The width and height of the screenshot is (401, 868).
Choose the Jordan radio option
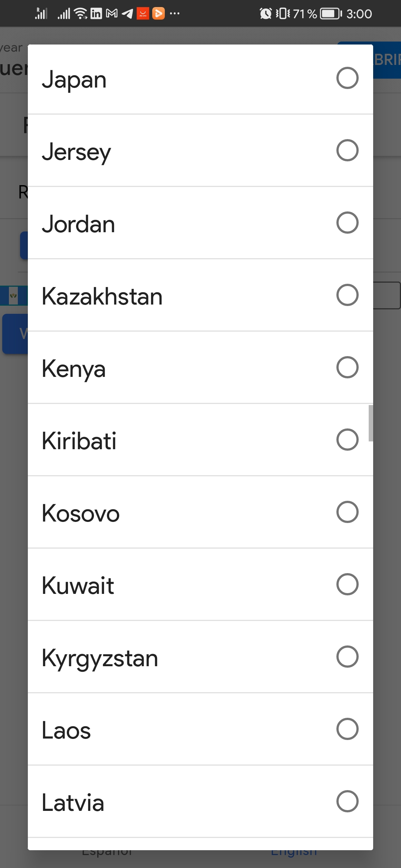tap(347, 223)
